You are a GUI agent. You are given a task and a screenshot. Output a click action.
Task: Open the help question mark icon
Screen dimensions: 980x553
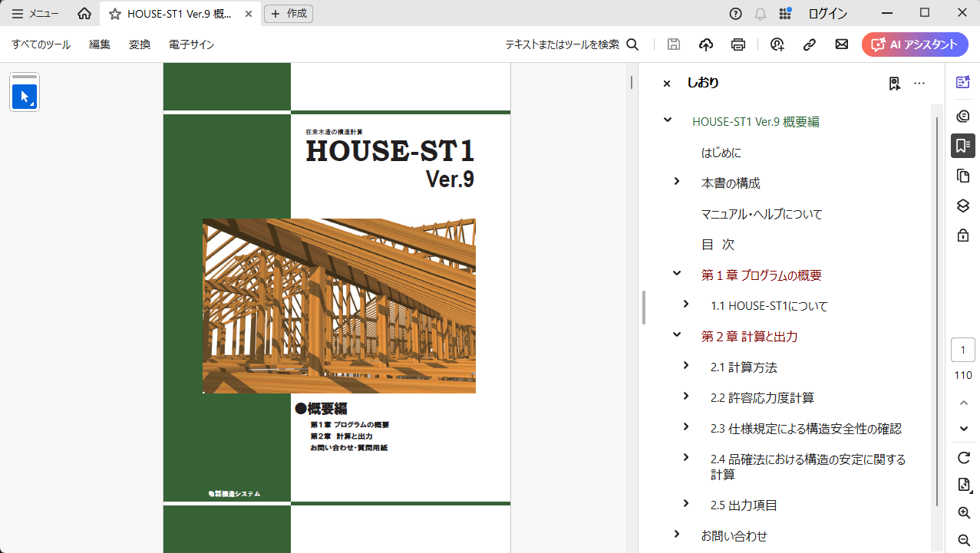(x=735, y=14)
